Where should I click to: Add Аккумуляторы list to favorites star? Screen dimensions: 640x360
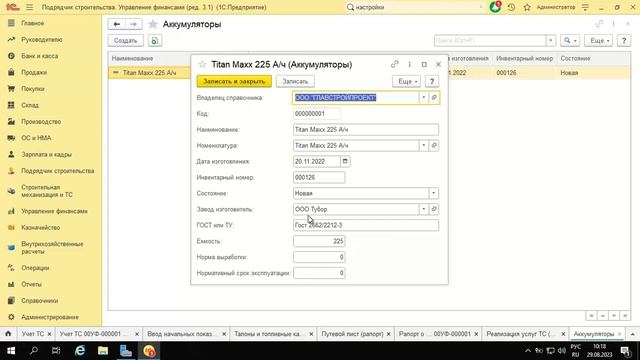point(153,24)
